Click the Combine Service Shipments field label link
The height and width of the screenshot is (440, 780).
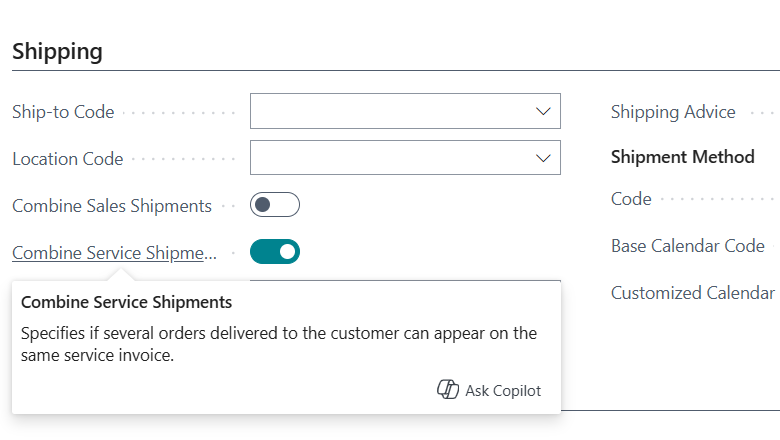(x=114, y=253)
